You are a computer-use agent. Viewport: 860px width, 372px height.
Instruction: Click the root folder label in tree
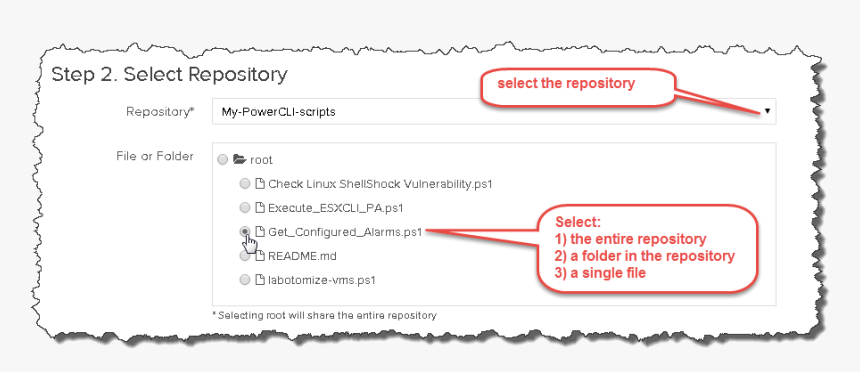point(262,160)
